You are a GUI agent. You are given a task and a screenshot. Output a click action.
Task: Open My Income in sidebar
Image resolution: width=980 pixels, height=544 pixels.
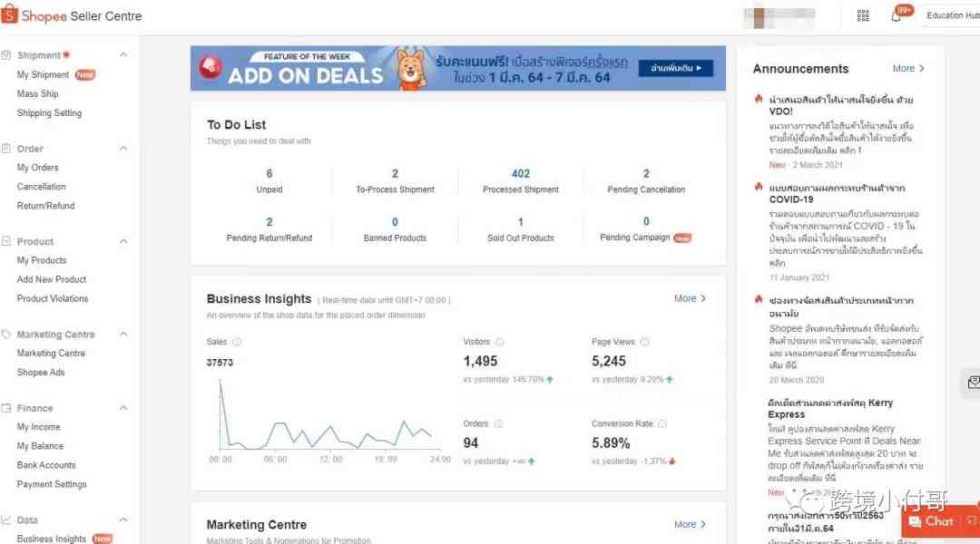[39, 427]
